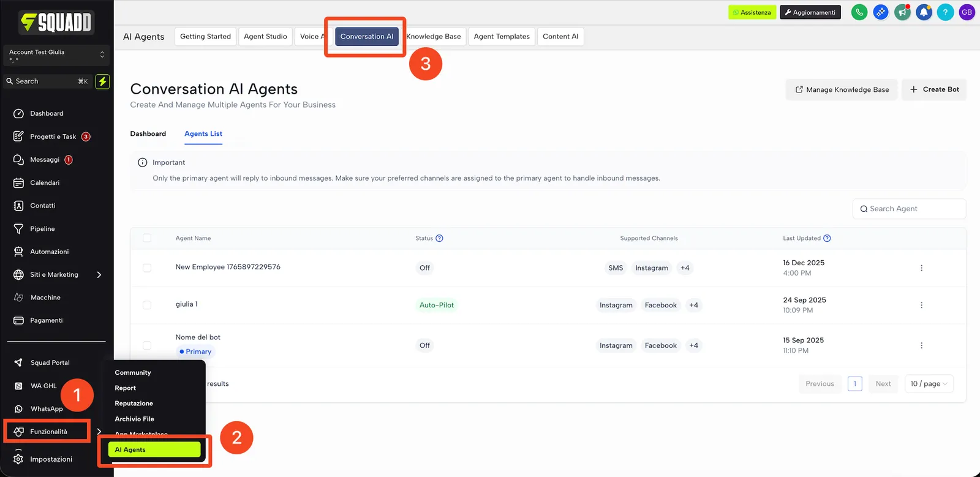Switch to the Getting Started tab
980x477 pixels.
[x=205, y=37]
